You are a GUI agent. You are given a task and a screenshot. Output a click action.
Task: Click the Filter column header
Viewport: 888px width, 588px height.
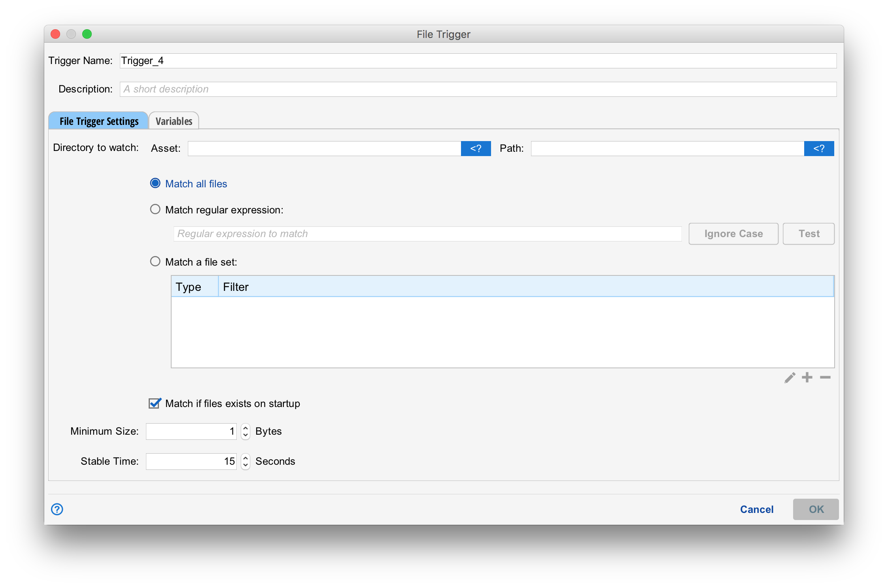pyautogui.click(x=525, y=286)
